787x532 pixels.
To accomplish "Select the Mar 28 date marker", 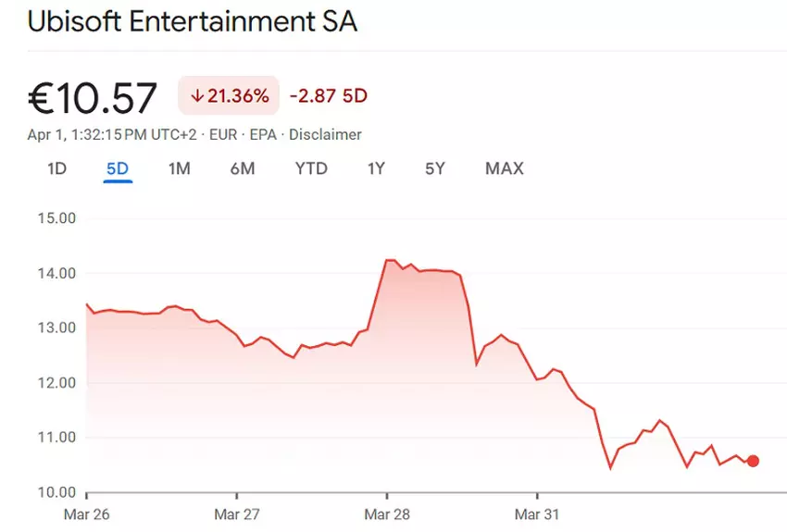I will click(388, 513).
